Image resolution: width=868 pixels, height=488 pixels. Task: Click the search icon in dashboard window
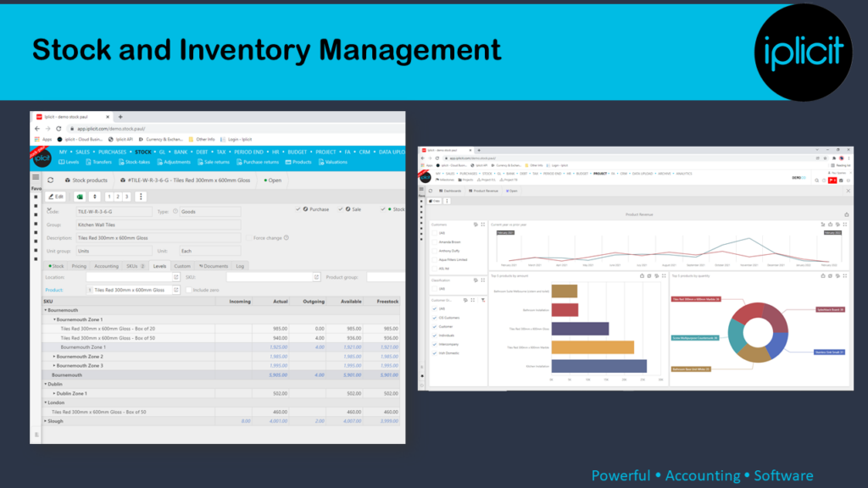click(x=817, y=180)
